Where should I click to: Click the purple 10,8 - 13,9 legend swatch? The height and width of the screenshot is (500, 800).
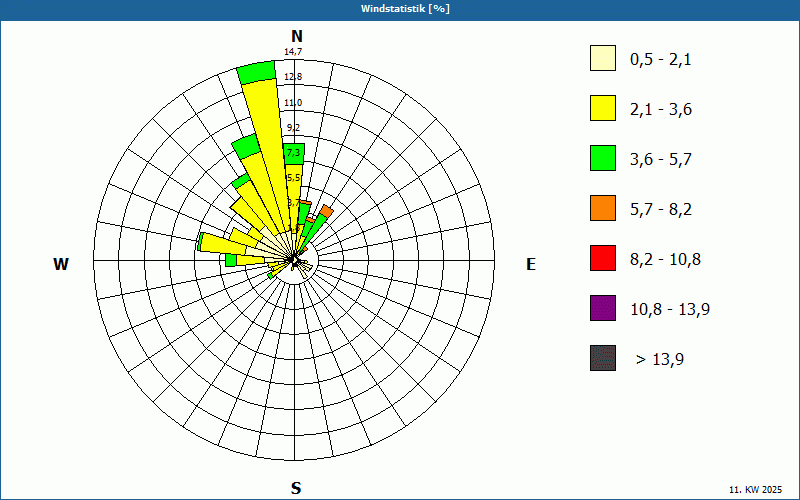pyautogui.click(x=603, y=308)
